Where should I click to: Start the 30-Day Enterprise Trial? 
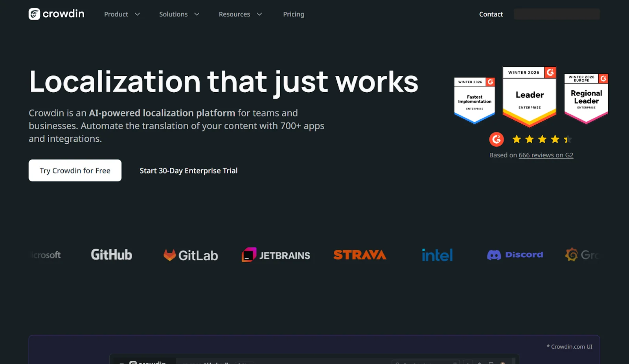(188, 170)
